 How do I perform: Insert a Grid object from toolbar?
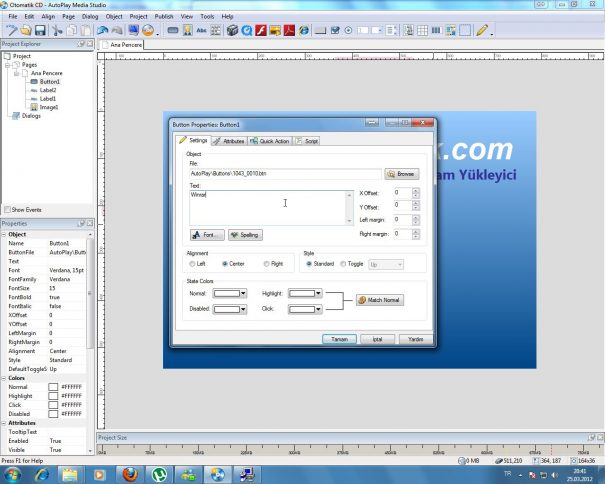422,30
